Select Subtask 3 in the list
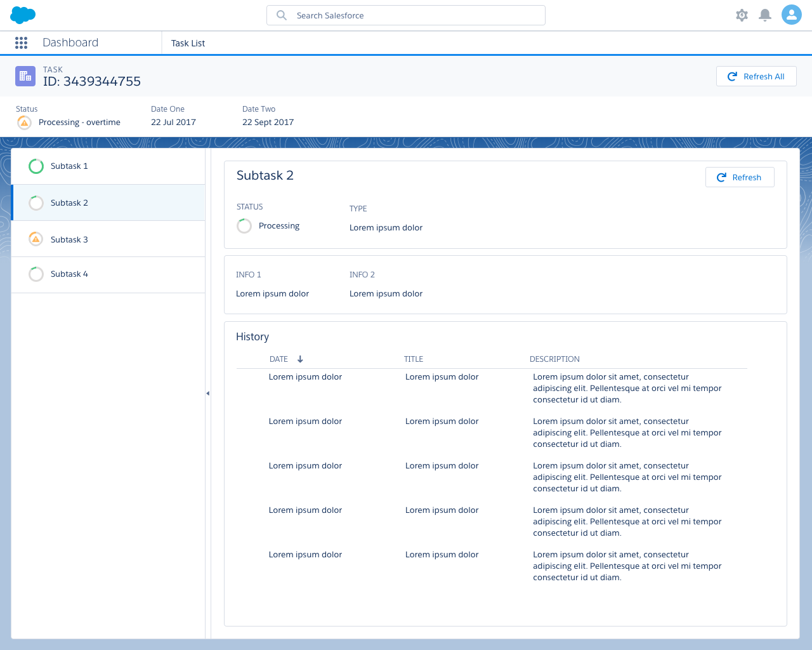This screenshot has height=650, width=812. tap(108, 239)
